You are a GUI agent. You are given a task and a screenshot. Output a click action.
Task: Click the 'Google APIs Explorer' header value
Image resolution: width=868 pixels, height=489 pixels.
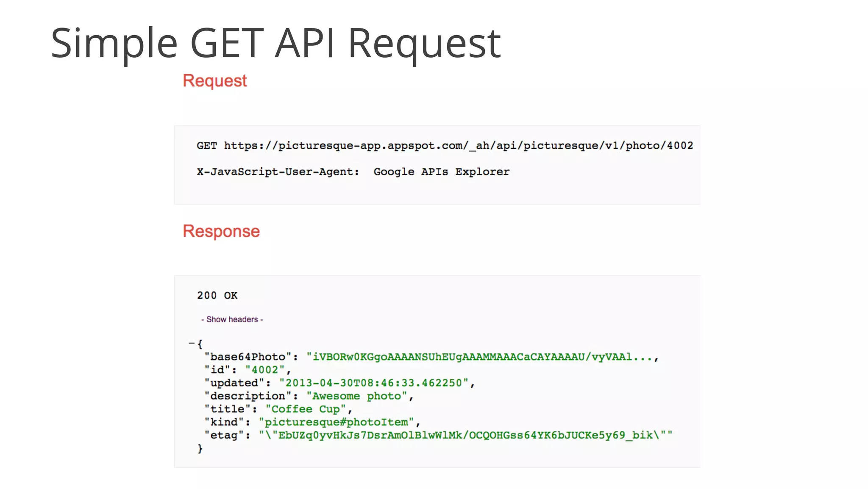click(x=441, y=172)
